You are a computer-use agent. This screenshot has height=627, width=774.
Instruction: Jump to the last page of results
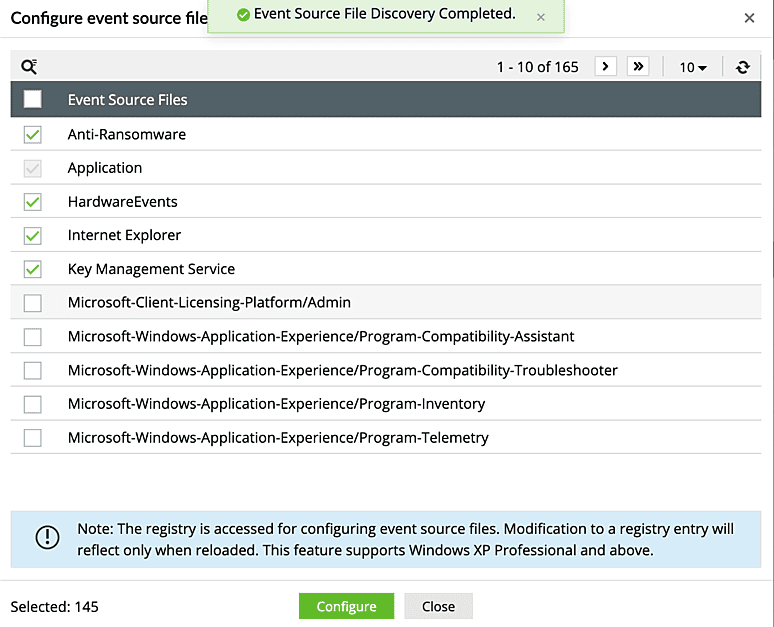coord(638,67)
